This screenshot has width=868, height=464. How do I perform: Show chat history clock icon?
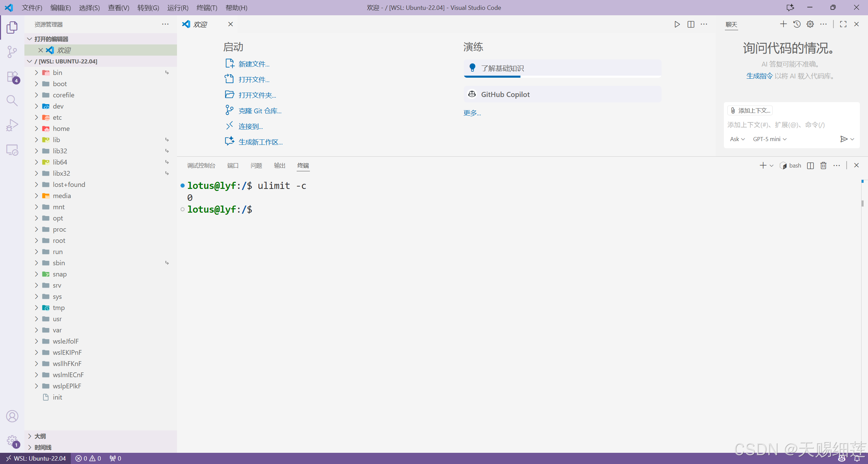[797, 24]
